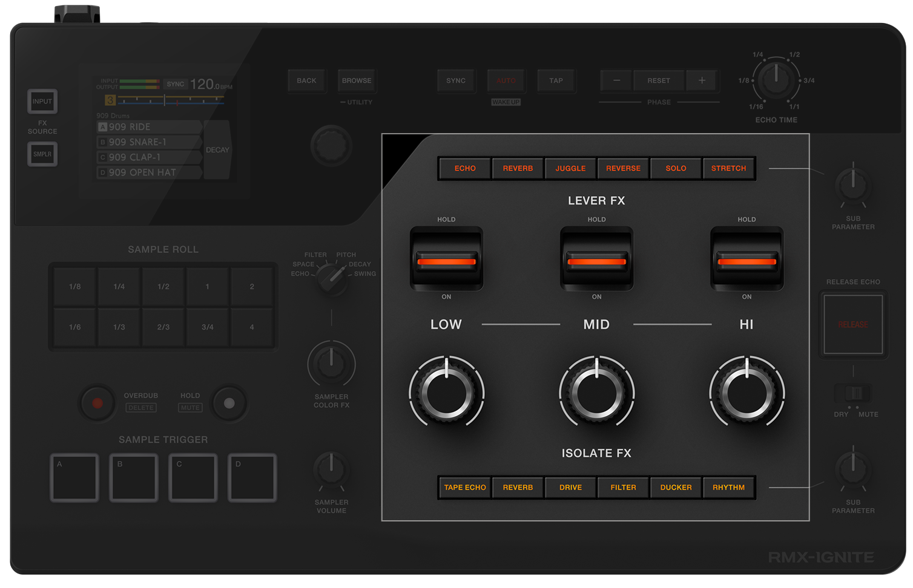The image size is (913, 588).
Task: Activate the JUGGLE lever FX
Action: [x=570, y=168]
